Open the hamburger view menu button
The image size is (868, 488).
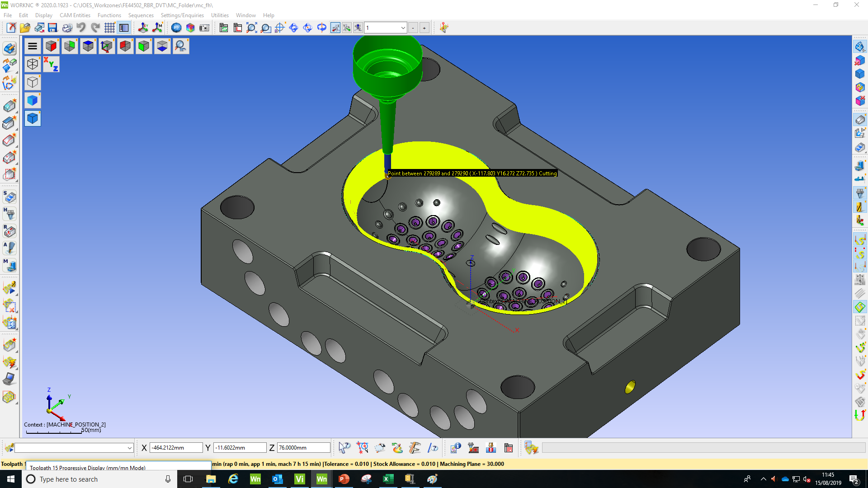tap(33, 46)
